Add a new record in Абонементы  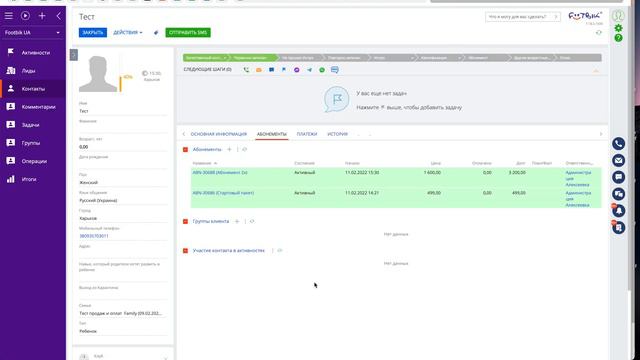coord(229,149)
